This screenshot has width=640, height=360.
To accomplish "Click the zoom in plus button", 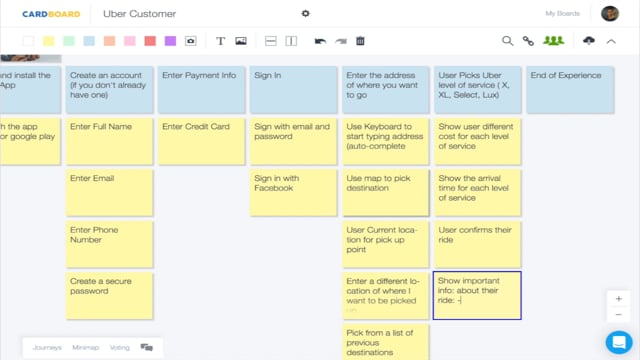I will click(x=618, y=299).
